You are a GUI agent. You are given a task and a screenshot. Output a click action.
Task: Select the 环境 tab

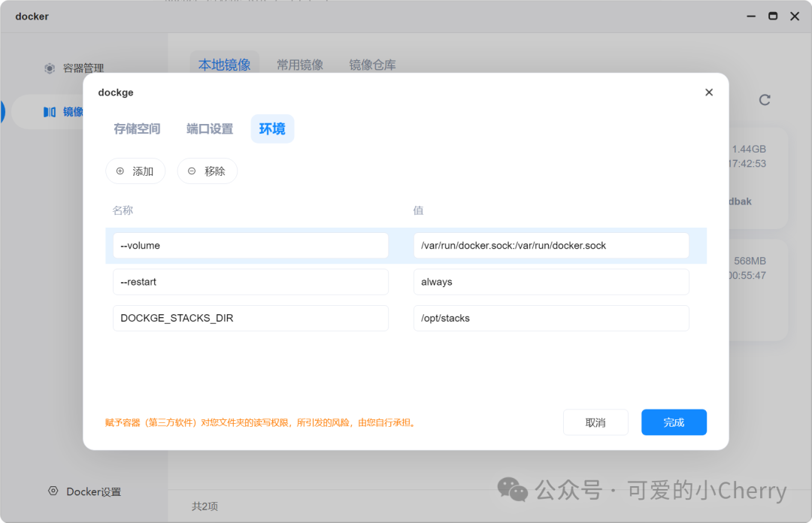point(272,128)
